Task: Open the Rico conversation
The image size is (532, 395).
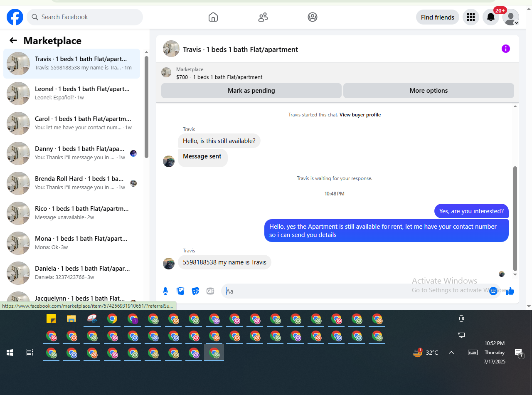Action: coord(71,213)
